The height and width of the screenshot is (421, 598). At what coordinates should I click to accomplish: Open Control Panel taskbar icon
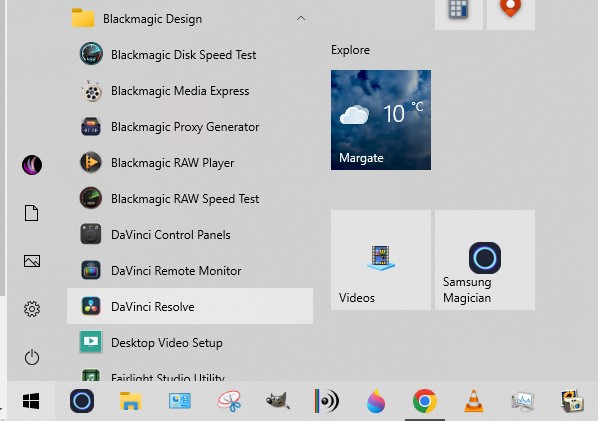pyautogui.click(x=180, y=401)
